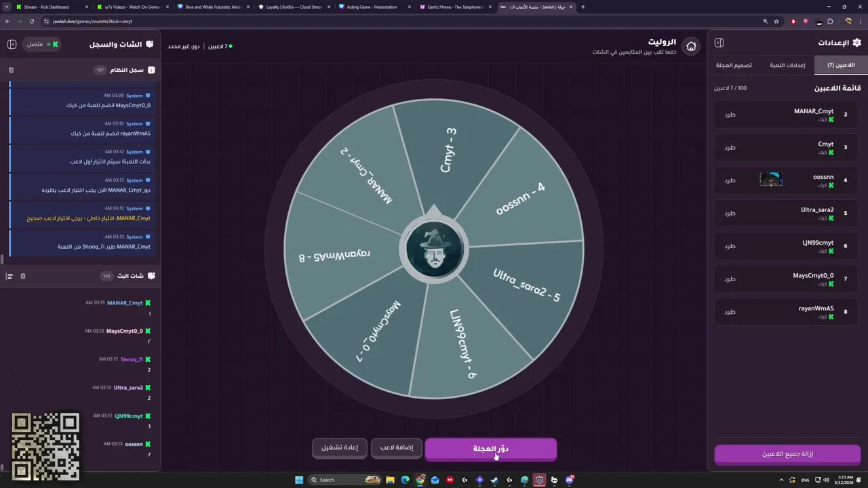Click the إعادة تشغيل button
Screen dimensions: 868x488
coord(340,448)
